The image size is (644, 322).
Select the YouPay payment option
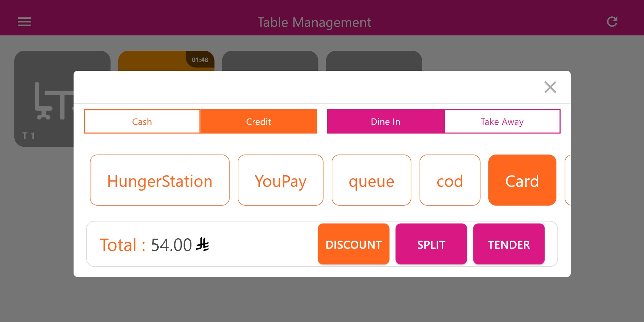[x=280, y=180]
